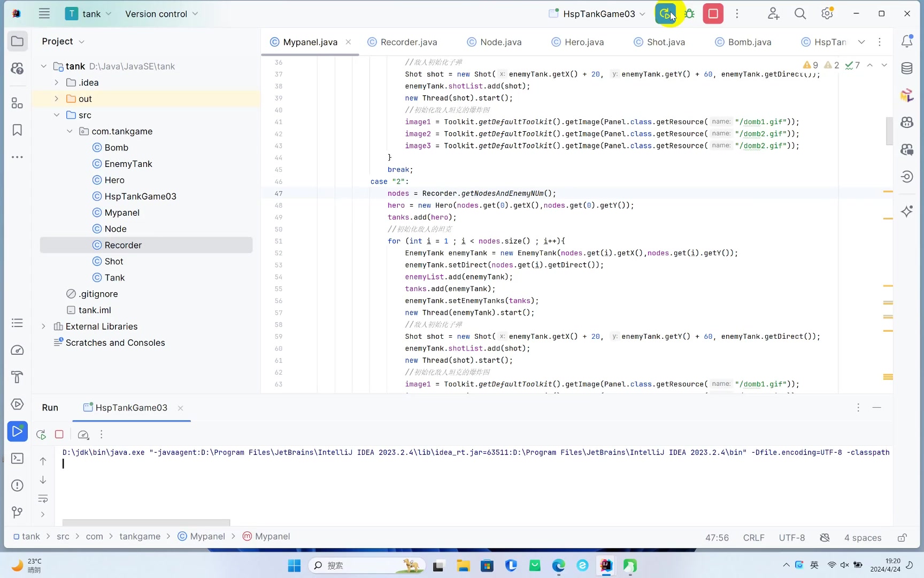Viewport: 924px width, 578px height.
Task: Toggle the Project tool window folder button
Action: point(17,41)
